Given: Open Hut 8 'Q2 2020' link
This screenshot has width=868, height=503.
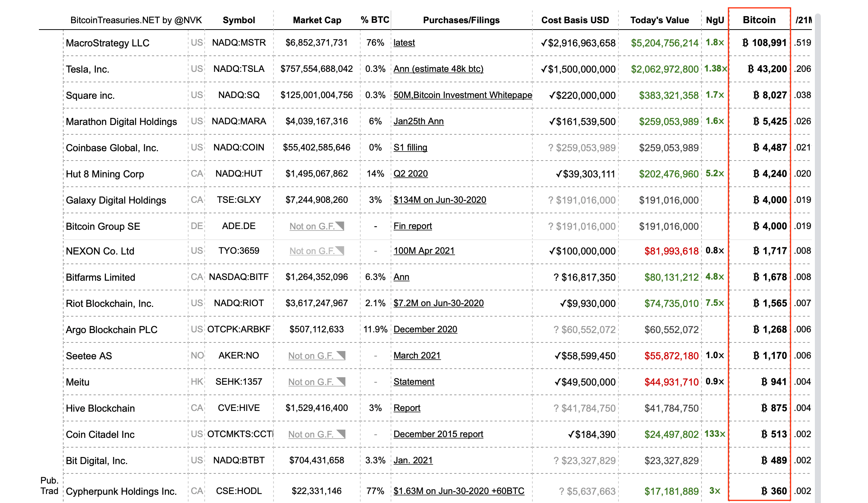Looking at the screenshot, I should 411,174.
